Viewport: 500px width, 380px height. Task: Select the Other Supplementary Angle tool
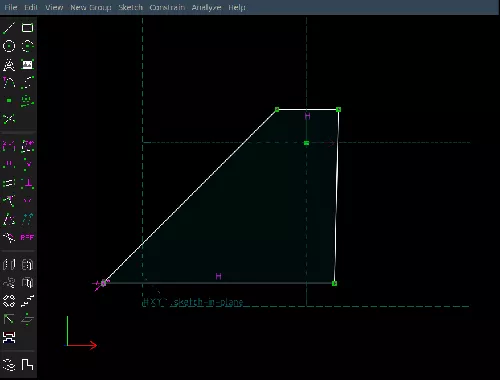click(9, 237)
